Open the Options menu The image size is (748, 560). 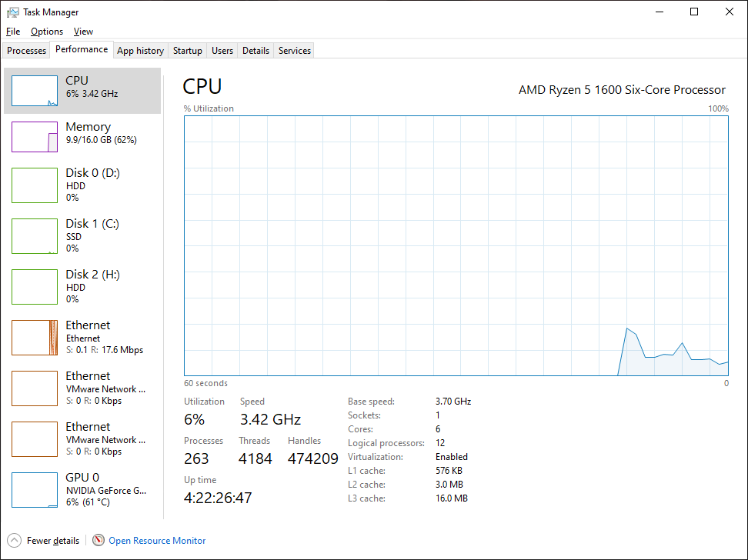coord(47,32)
